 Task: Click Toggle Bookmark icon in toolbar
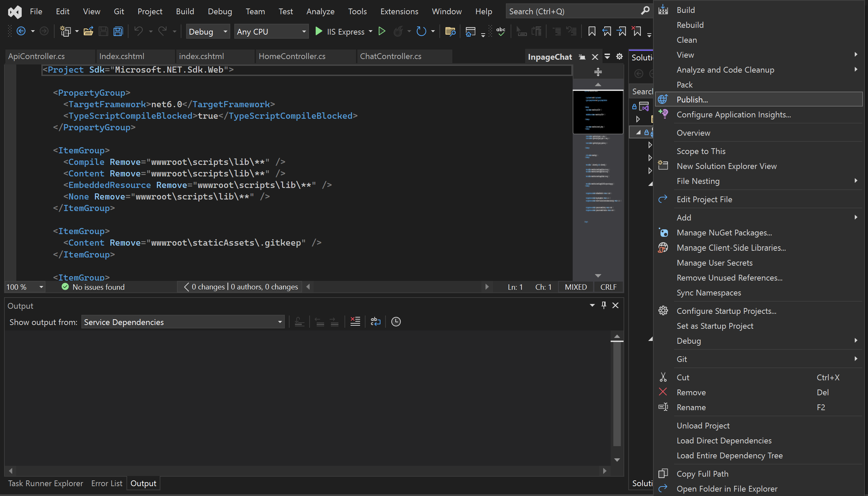click(x=592, y=31)
